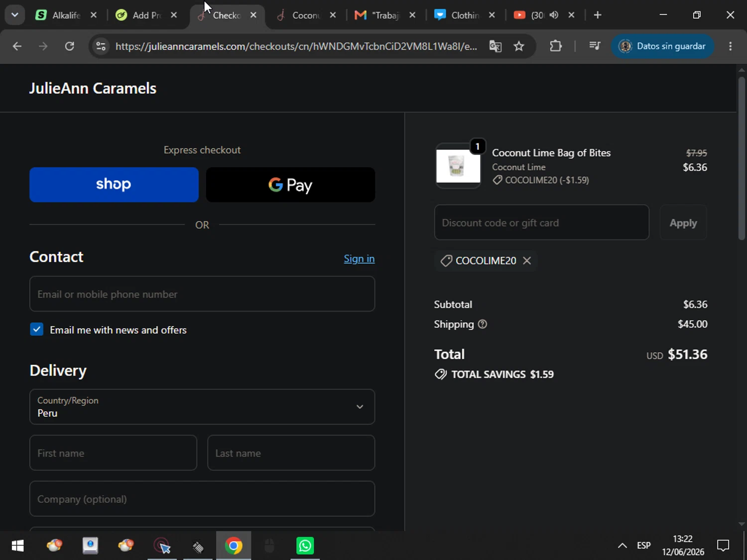Open the cursor app on the taskbar

[x=162, y=546]
